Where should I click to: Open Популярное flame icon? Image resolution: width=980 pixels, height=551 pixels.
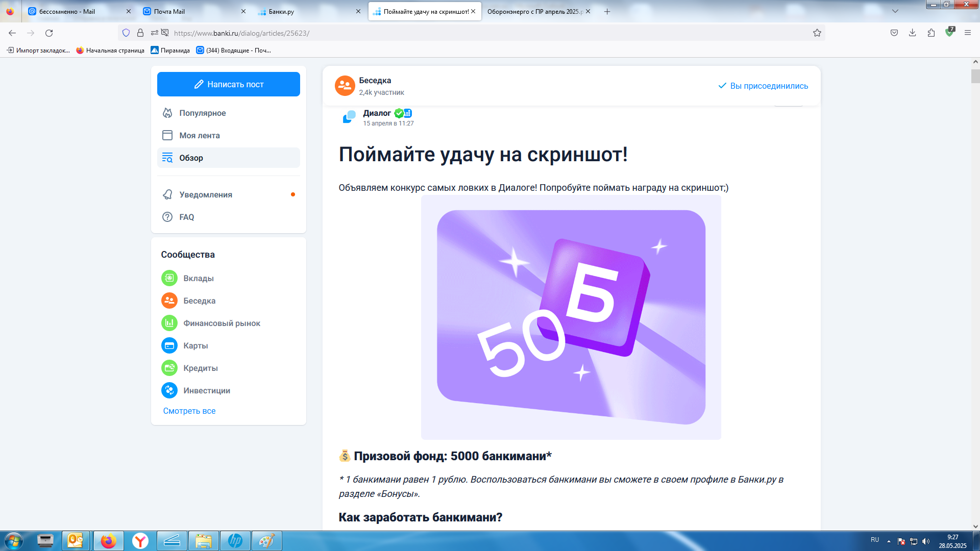click(x=167, y=113)
